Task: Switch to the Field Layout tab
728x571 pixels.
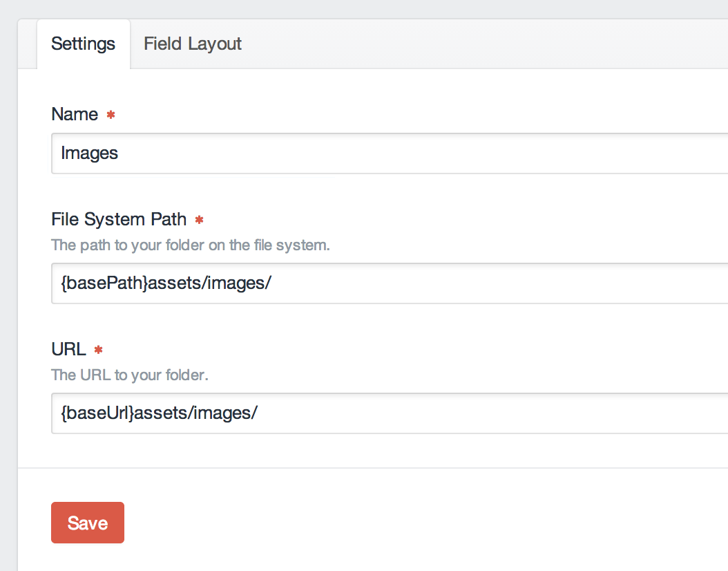Action: tap(192, 44)
